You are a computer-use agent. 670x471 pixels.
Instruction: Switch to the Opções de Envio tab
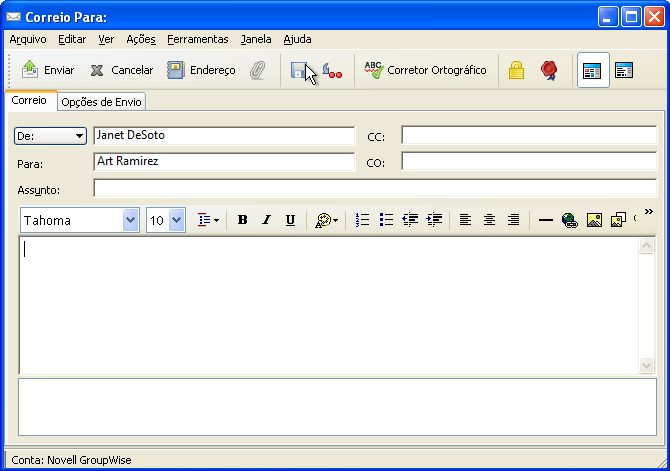click(101, 102)
